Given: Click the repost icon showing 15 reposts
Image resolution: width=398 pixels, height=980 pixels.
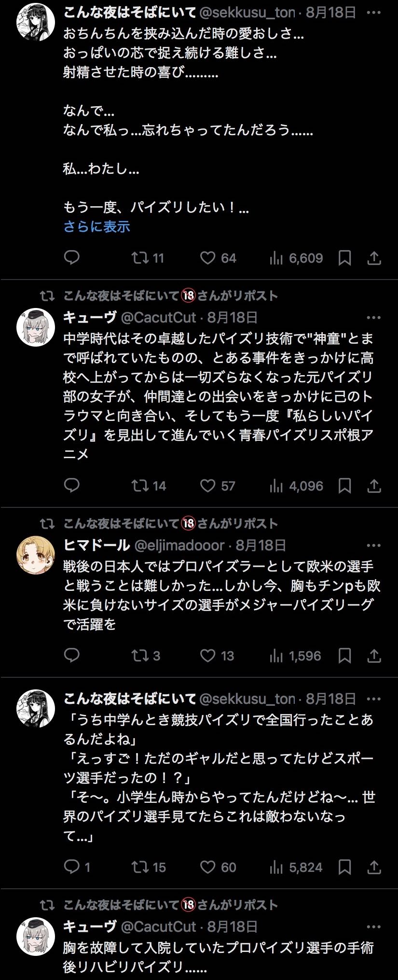Looking at the screenshot, I should click(x=140, y=867).
